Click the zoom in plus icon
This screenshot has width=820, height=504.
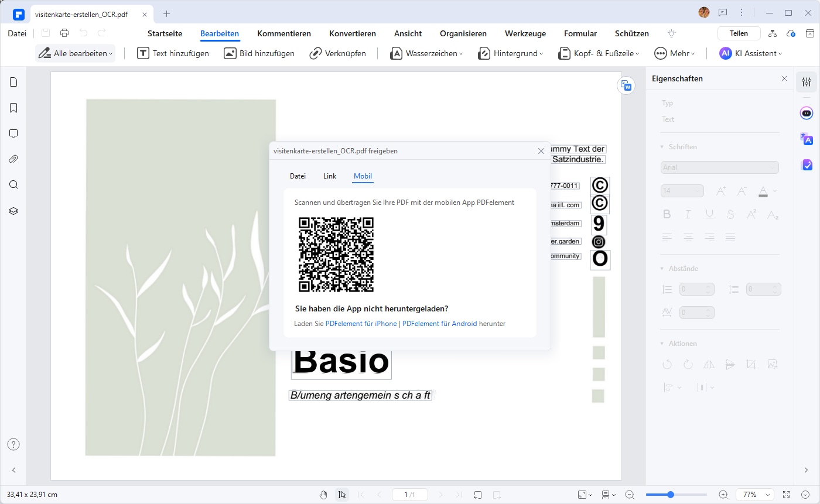[723, 495]
